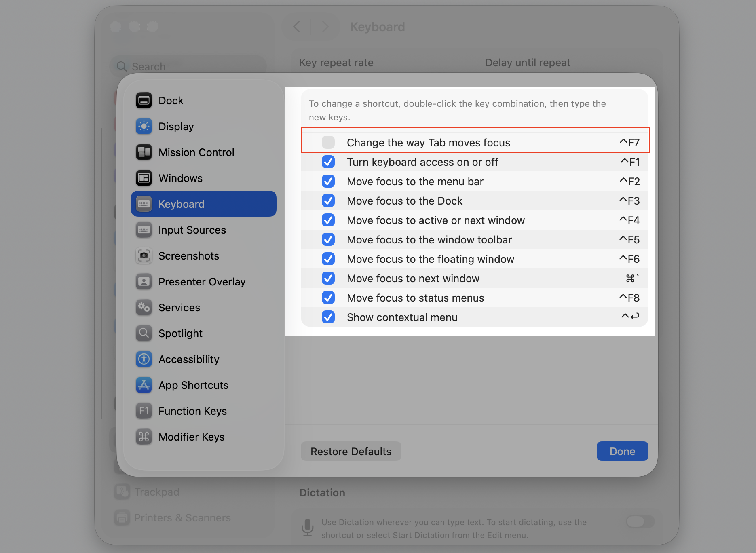Click Trackpad label in the Settings sidebar

157,492
